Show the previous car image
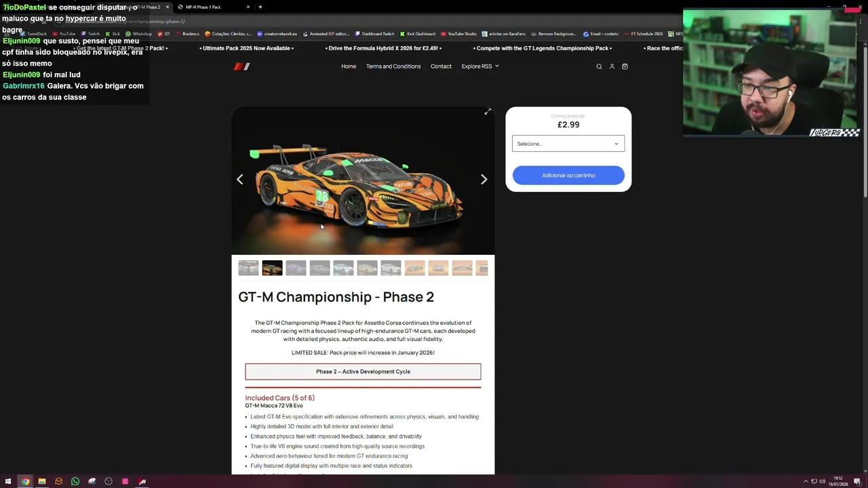 (x=239, y=180)
